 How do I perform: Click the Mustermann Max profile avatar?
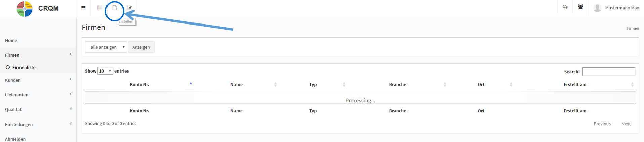(x=597, y=8)
